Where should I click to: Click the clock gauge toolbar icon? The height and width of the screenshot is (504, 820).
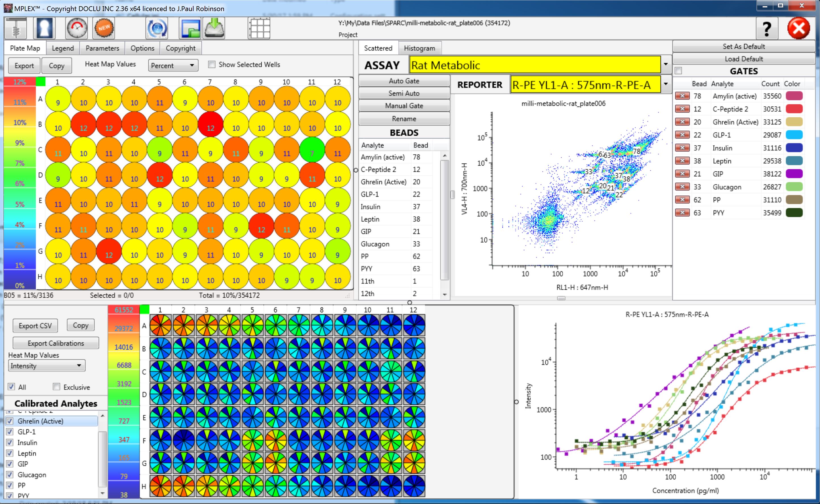pyautogui.click(x=77, y=28)
